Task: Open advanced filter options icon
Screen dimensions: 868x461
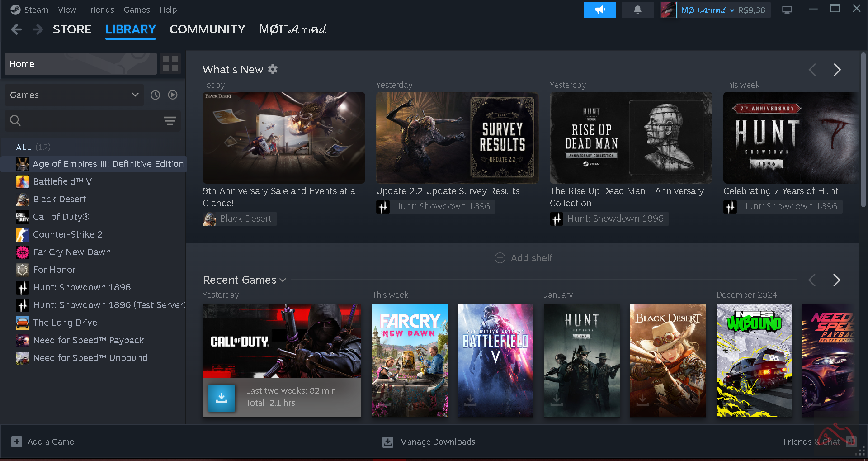Action: 170,121
